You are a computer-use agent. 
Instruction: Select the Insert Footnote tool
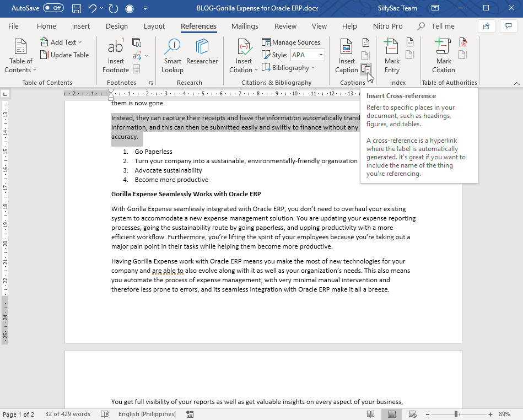(115, 55)
